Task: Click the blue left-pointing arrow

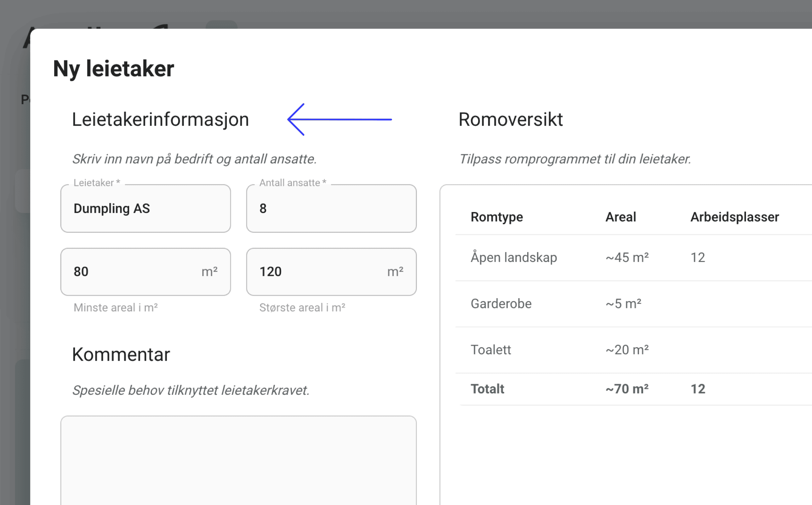Action: pyautogui.click(x=339, y=119)
